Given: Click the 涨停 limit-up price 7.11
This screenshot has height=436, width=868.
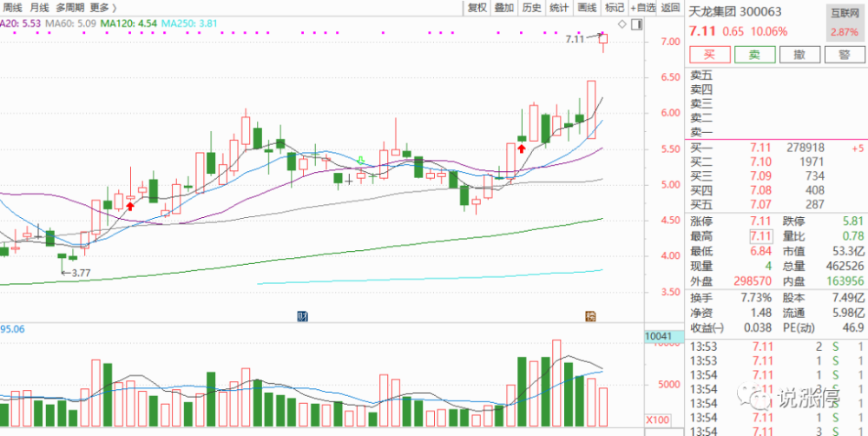Looking at the screenshot, I should pyautogui.click(x=760, y=221).
